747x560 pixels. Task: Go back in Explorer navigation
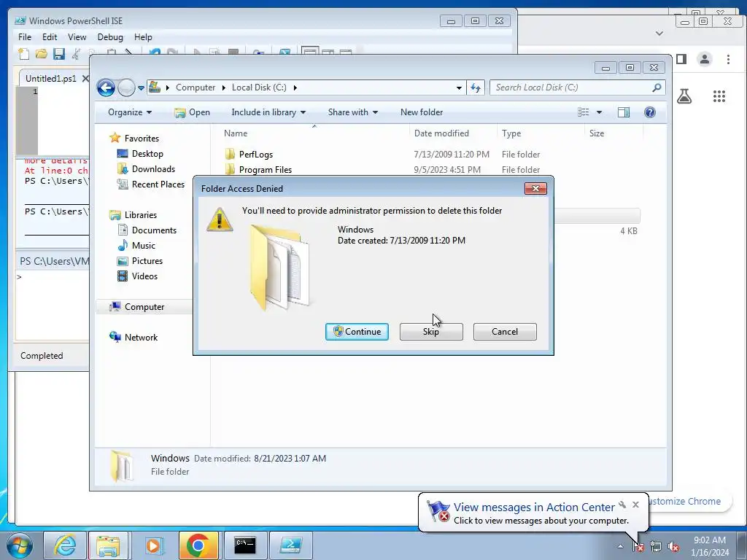point(106,87)
